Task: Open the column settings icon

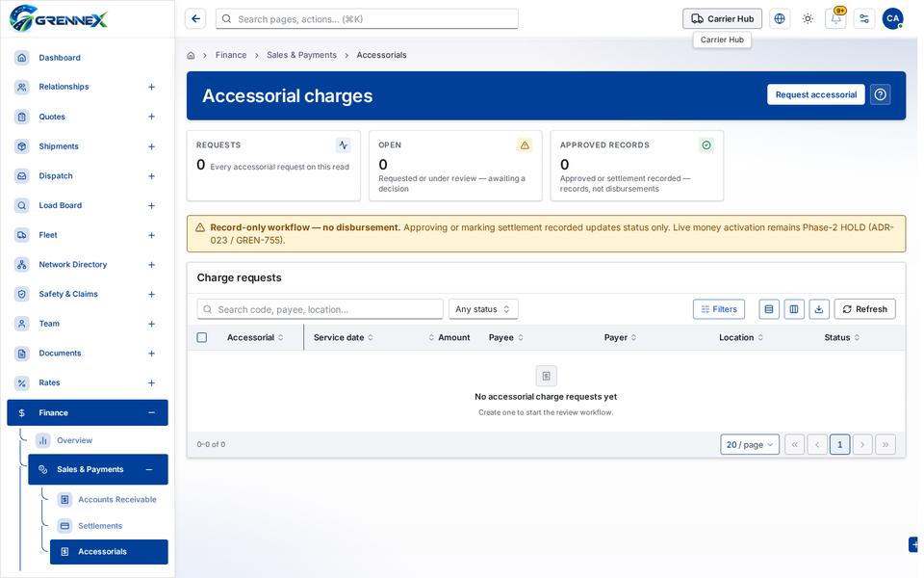Action: [794, 309]
